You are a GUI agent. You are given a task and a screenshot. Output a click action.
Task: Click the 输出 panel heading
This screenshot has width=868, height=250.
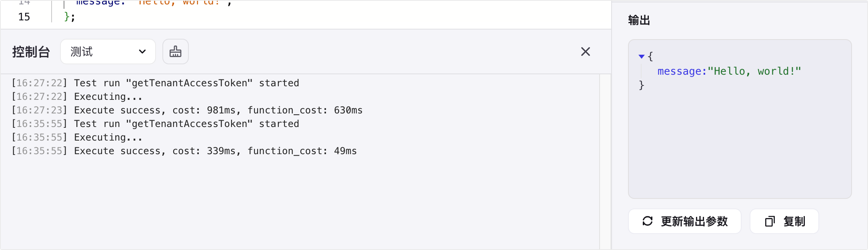point(639,20)
